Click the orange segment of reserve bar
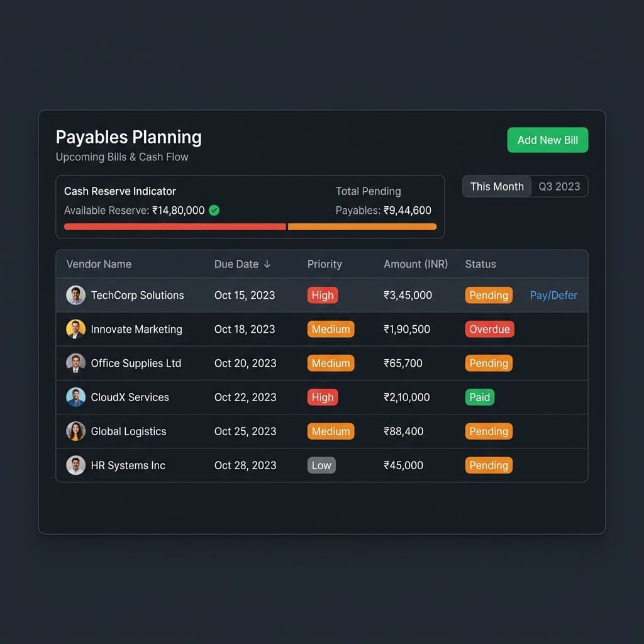The width and height of the screenshot is (644, 644). pyautogui.click(x=362, y=226)
